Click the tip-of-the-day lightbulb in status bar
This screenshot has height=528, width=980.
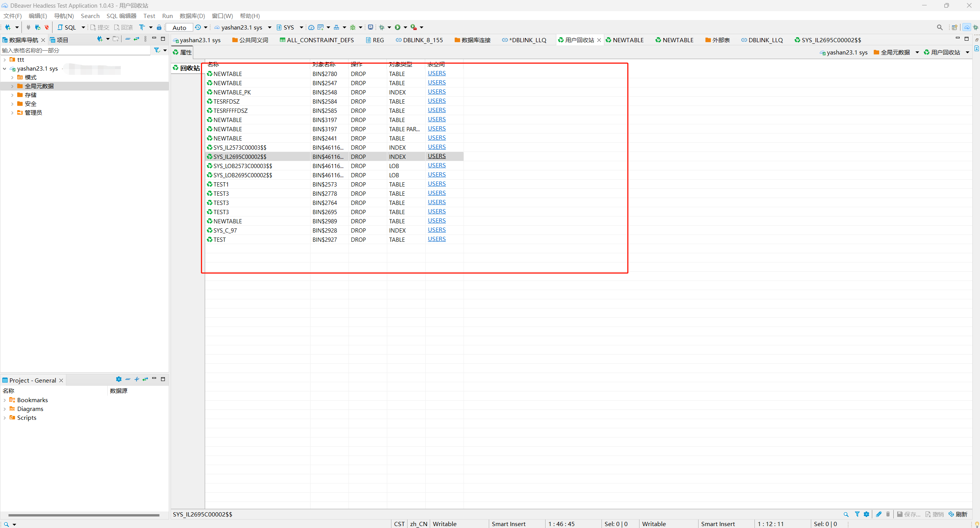tap(977, 524)
